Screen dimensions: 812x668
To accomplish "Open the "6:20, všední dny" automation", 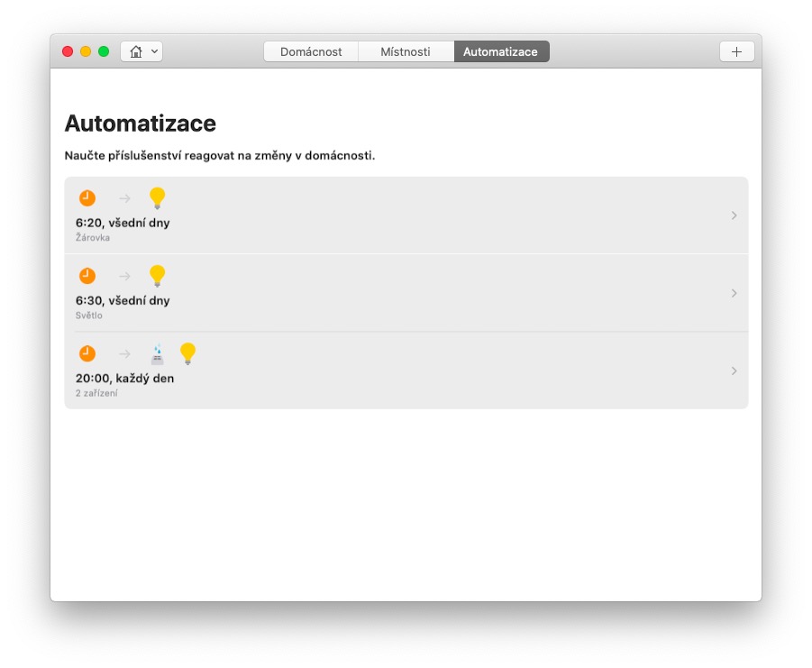I will tap(123, 223).
